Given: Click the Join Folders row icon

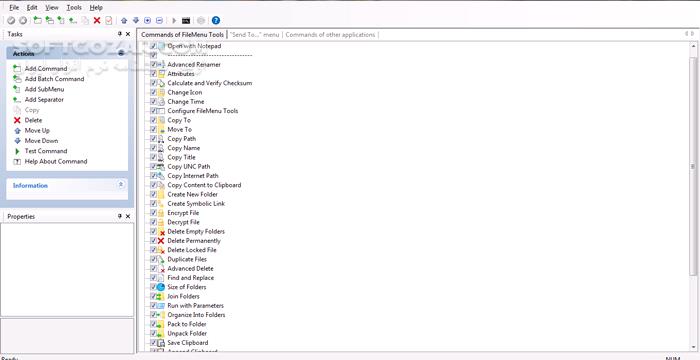Looking at the screenshot, I should tap(161, 297).
